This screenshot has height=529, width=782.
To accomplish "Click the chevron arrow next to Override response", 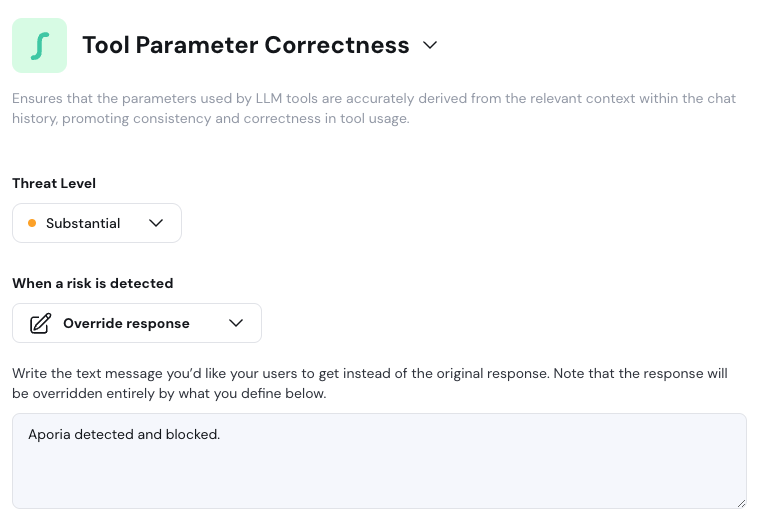I will 236,323.
